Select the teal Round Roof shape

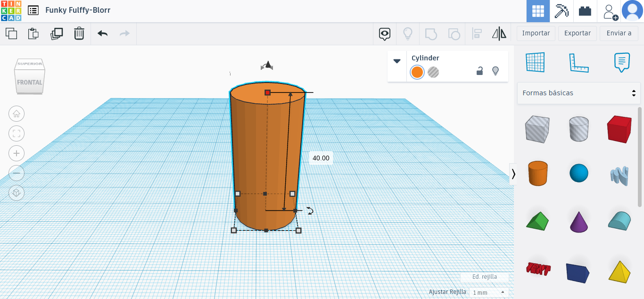pyautogui.click(x=619, y=220)
